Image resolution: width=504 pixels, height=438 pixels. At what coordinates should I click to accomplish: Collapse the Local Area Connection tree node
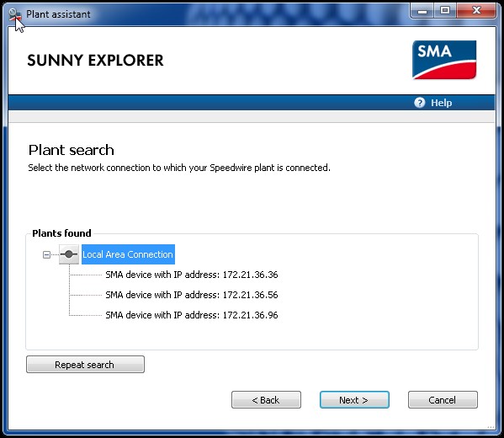(46, 254)
